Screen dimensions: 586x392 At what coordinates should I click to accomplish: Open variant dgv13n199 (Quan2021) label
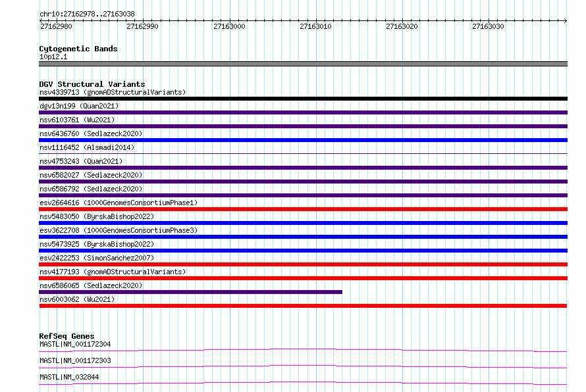pyautogui.click(x=79, y=106)
